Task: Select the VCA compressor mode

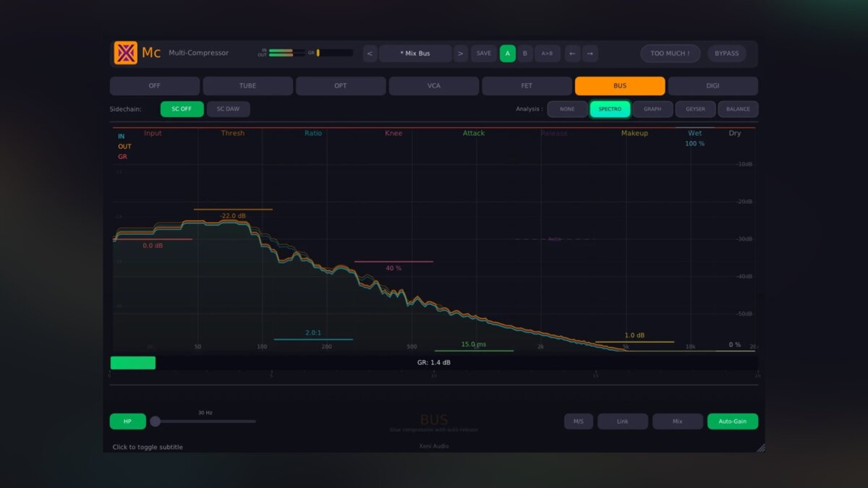Action: click(434, 86)
